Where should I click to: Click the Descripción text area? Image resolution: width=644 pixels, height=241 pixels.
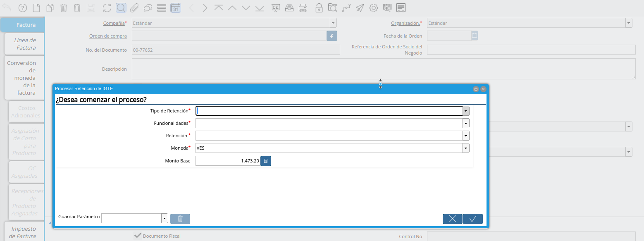point(384,69)
